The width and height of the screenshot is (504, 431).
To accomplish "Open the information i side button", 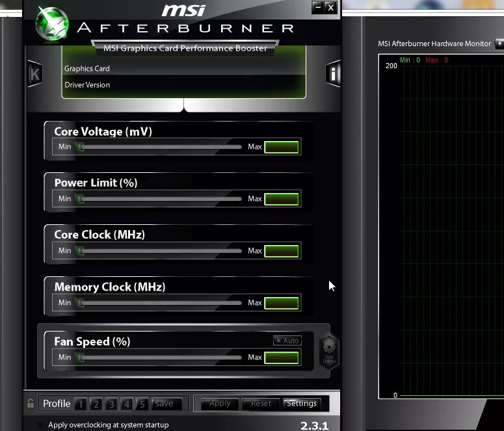I will point(333,73).
